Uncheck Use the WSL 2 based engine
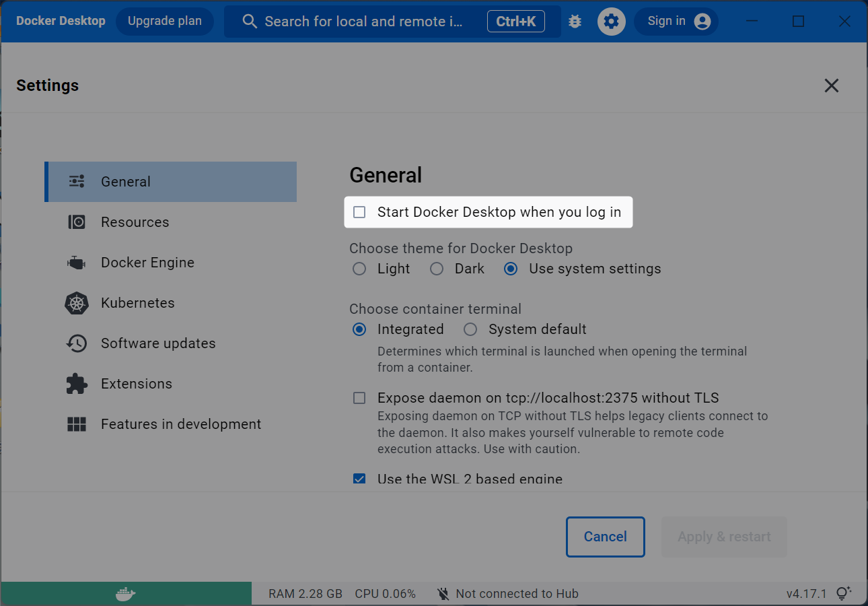Image resolution: width=868 pixels, height=606 pixels. [x=359, y=479]
